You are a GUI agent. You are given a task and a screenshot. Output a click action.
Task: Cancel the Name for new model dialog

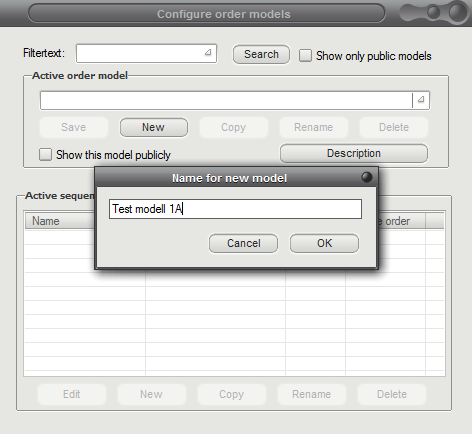243,243
